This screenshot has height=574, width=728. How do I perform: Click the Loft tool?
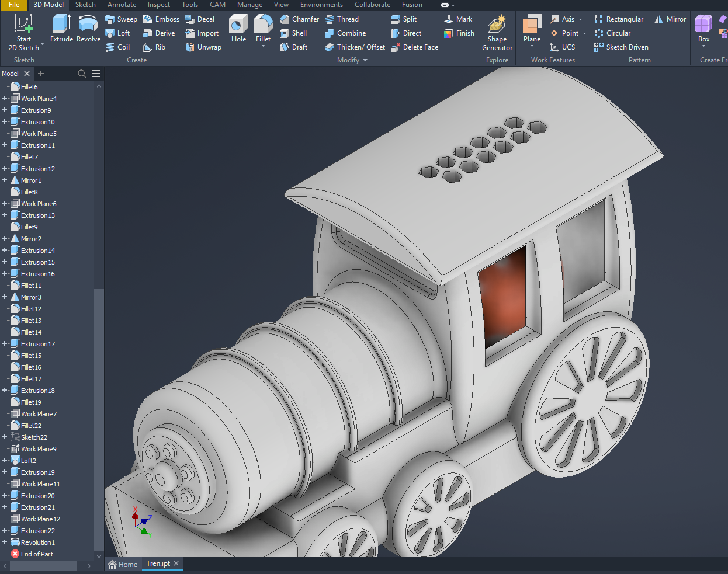pos(119,33)
